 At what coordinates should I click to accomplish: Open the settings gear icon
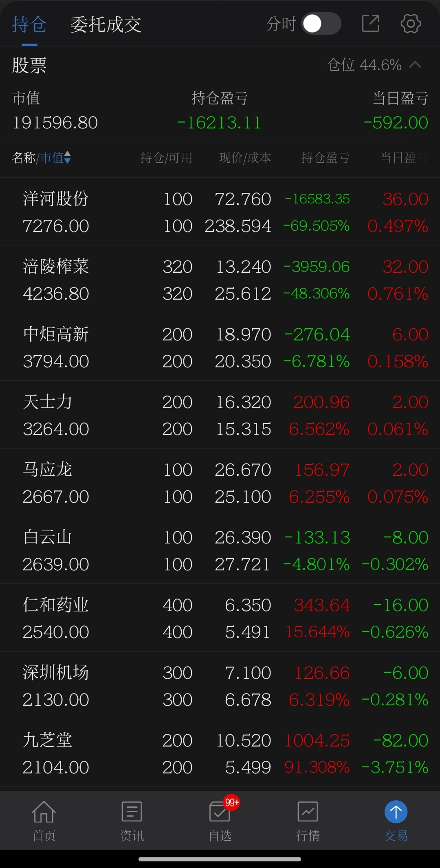click(x=410, y=24)
